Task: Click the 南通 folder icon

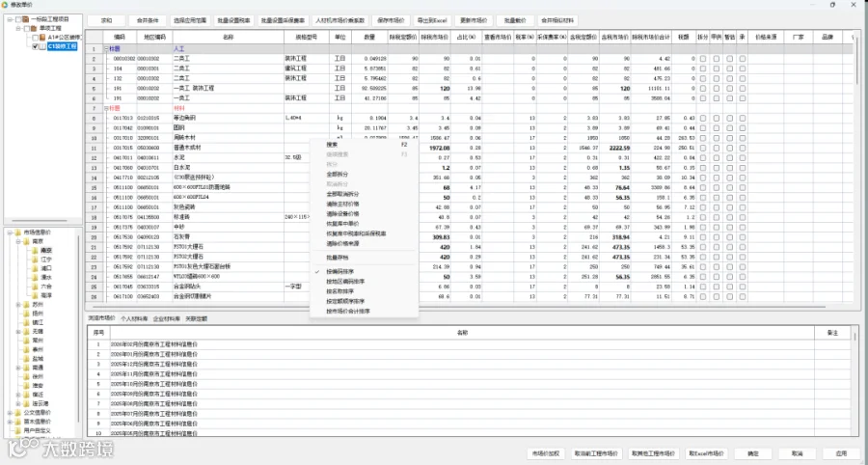Action: [26, 368]
